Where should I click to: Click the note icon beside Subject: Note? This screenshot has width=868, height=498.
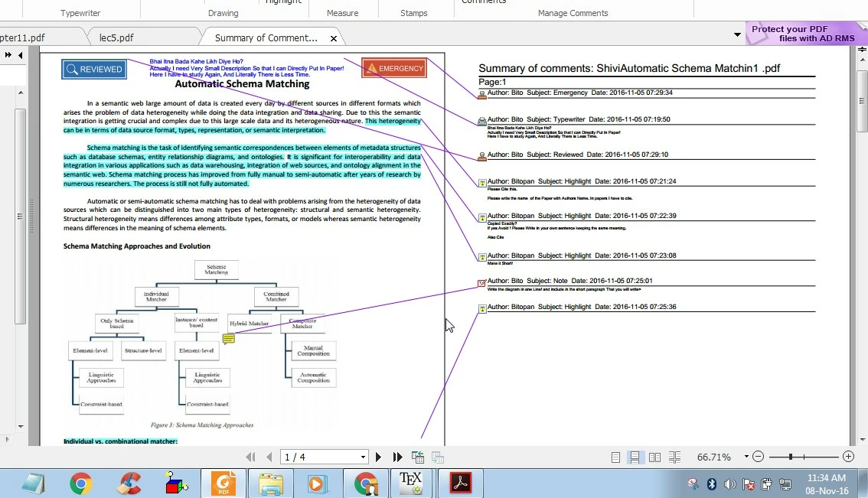(x=482, y=283)
